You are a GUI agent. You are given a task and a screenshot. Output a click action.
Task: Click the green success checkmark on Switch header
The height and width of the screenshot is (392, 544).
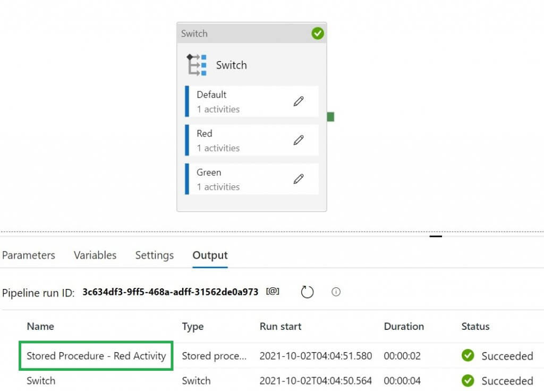click(x=318, y=33)
